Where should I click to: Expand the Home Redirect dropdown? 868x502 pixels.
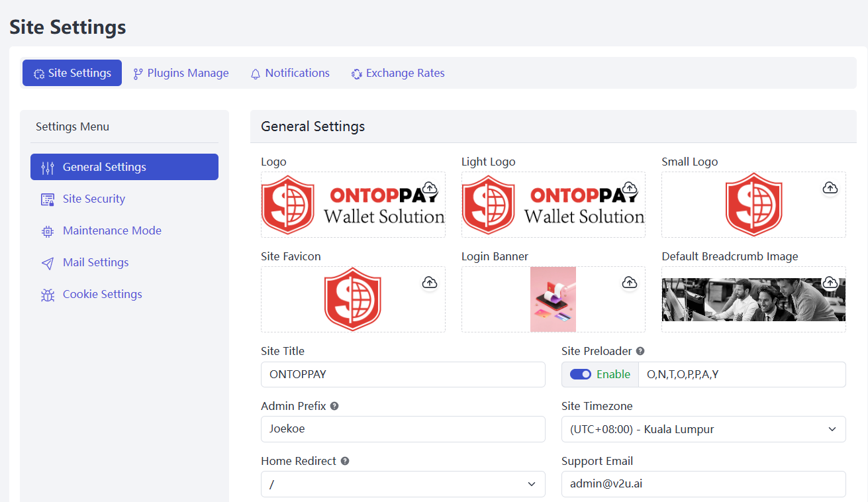403,484
